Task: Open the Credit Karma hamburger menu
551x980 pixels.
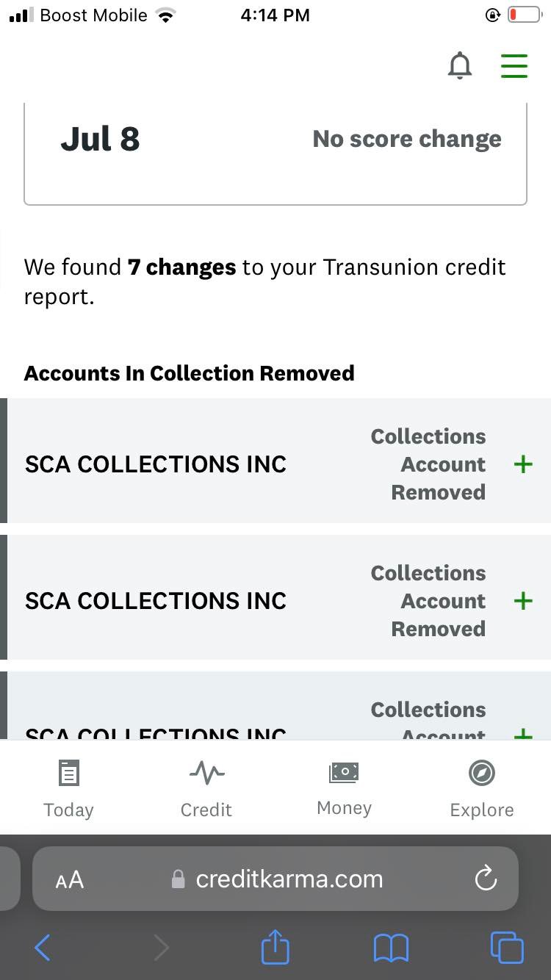Action: click(x=514, y=65)
